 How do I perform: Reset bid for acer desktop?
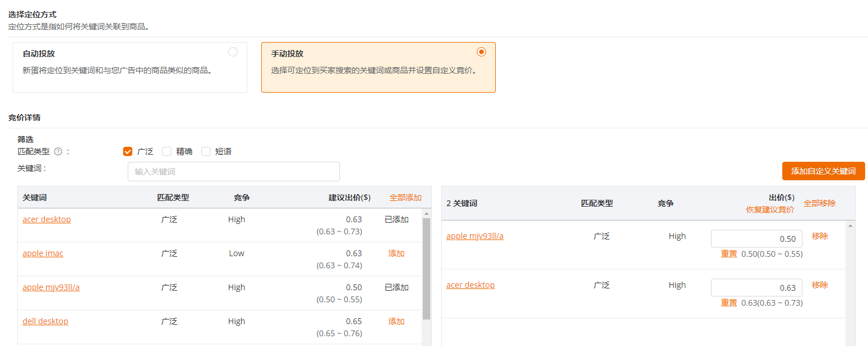pyautogui.click(x=729, y=303)
